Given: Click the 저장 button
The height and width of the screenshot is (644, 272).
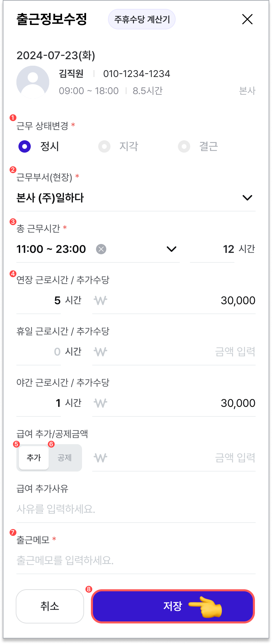Looking at the screenshot, I should pos(173,606).
